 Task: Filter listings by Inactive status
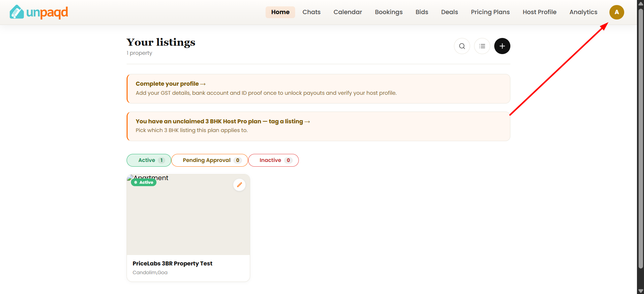(273, 160)
